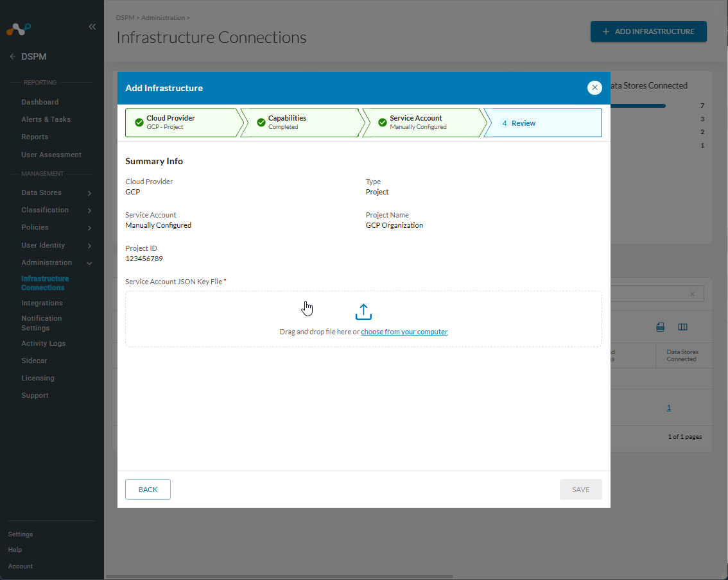Clear the search field with X
Image resolution: width=728 pixels, height=580 pixels.
pyautogui.click(x=692, y=294)
